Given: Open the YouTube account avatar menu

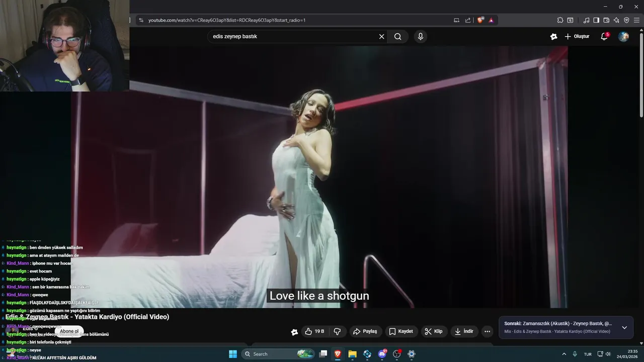Looking at the screenshot, I should tap(623, 36).
